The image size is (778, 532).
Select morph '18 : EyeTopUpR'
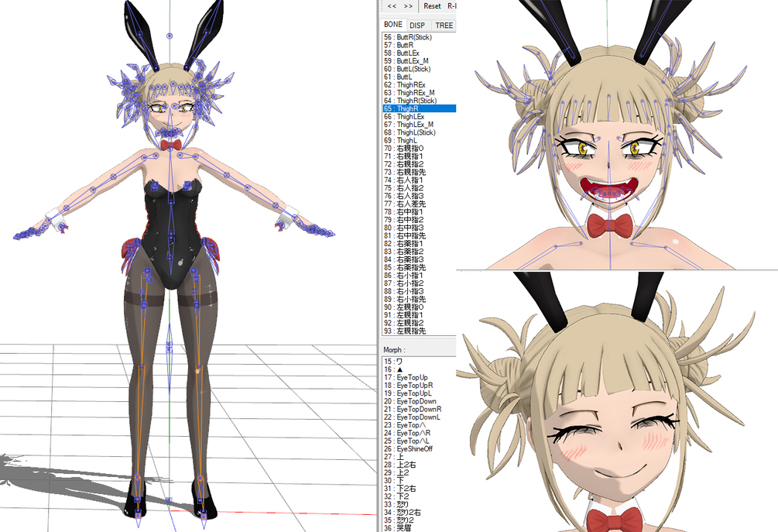[x=420, y=386]
